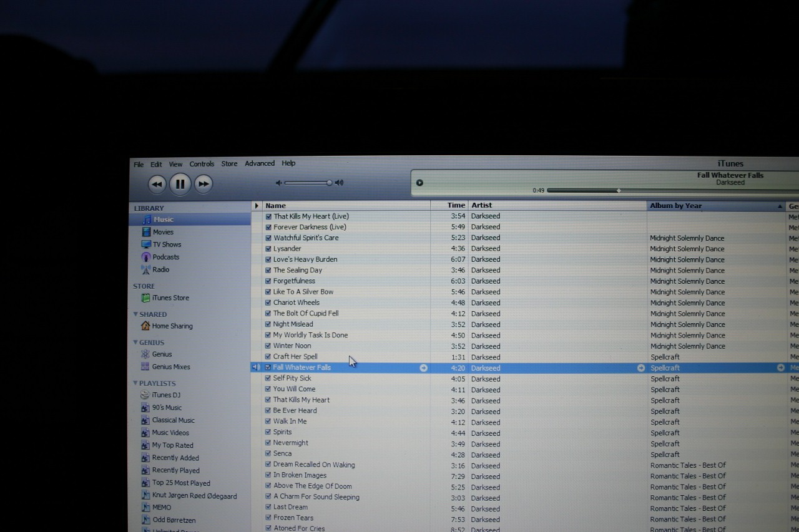Click the triangle column header left of Name
Screen dimensions: 799x532
257,205
